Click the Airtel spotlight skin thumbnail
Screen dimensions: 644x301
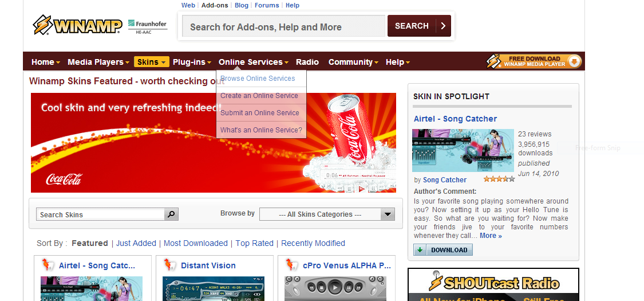coord(463,150)
